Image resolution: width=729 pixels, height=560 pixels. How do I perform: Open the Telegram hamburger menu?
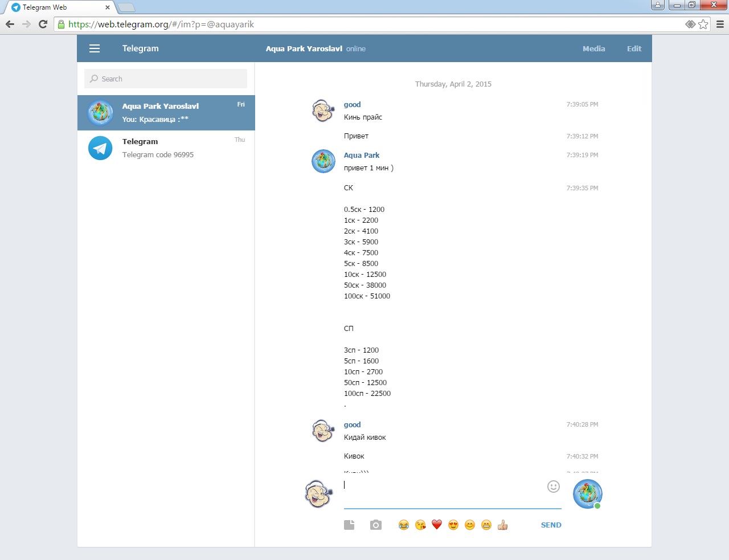pos(95,48)
